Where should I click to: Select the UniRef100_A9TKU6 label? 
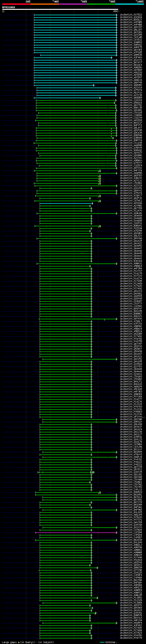click(x=131, y=204)
